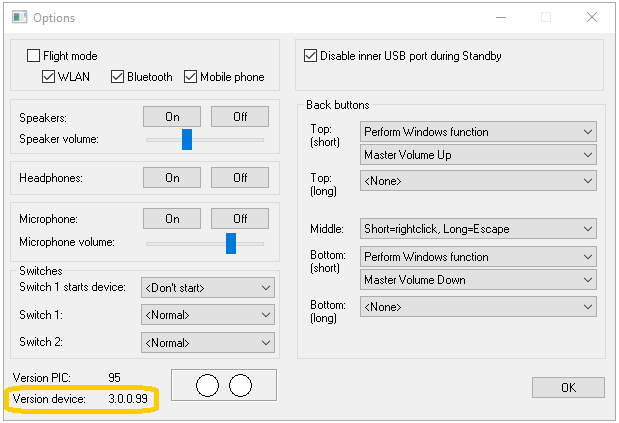619x423 pixels.
Task: Turn Speakers On
Action: (172, 116)
